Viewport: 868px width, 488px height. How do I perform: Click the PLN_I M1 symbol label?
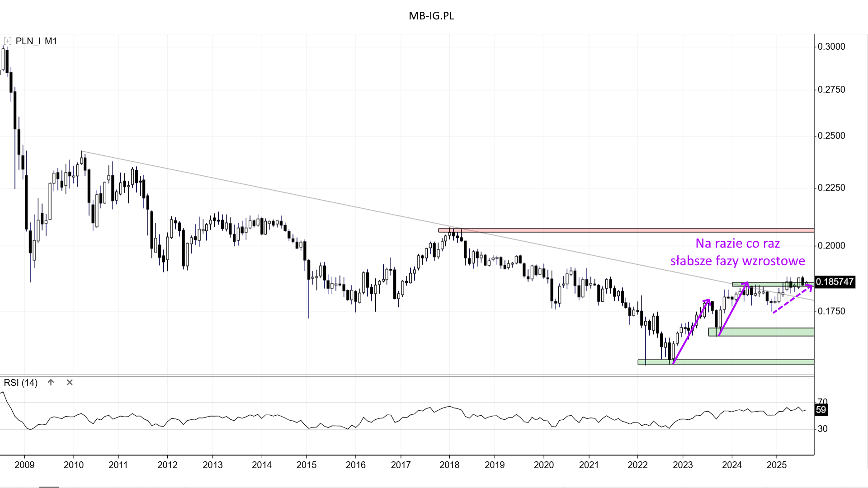tap(36, 41)
